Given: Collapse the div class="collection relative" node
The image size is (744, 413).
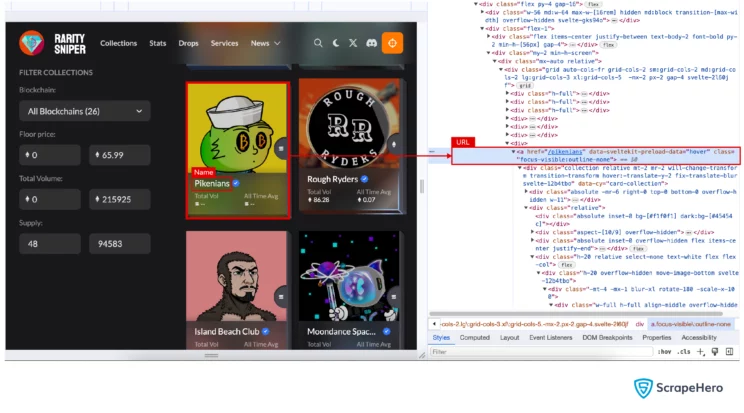Looking at the screenshot, I should click(520, 168).
